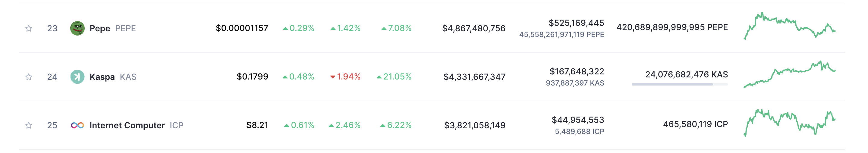
Task: Open the Kaspa coin page link
Action: (102, 77)
